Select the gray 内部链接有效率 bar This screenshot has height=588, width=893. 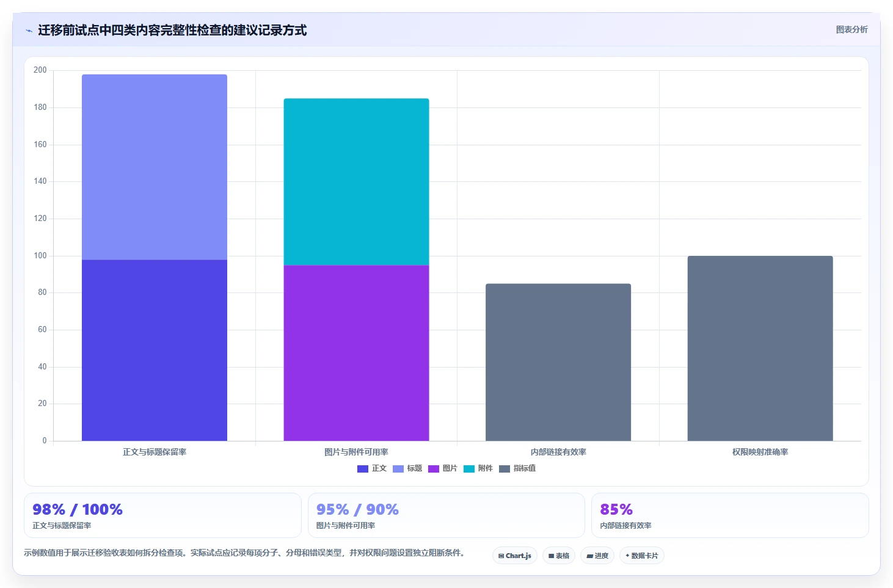558,362
